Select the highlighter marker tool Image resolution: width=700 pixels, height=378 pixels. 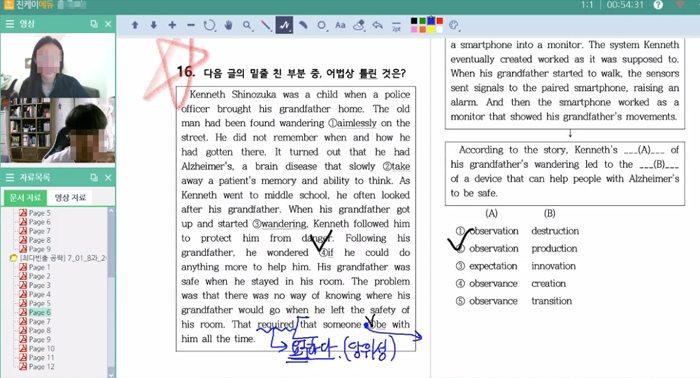pos(303,25)
